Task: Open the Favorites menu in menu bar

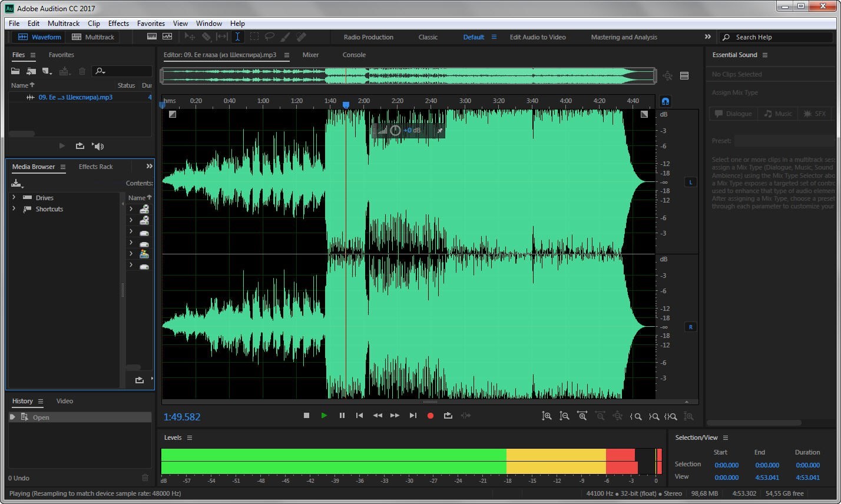Action: 151,24
